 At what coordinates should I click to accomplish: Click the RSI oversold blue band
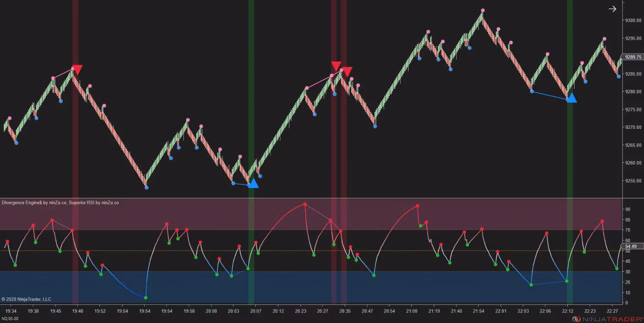[311, 287]
